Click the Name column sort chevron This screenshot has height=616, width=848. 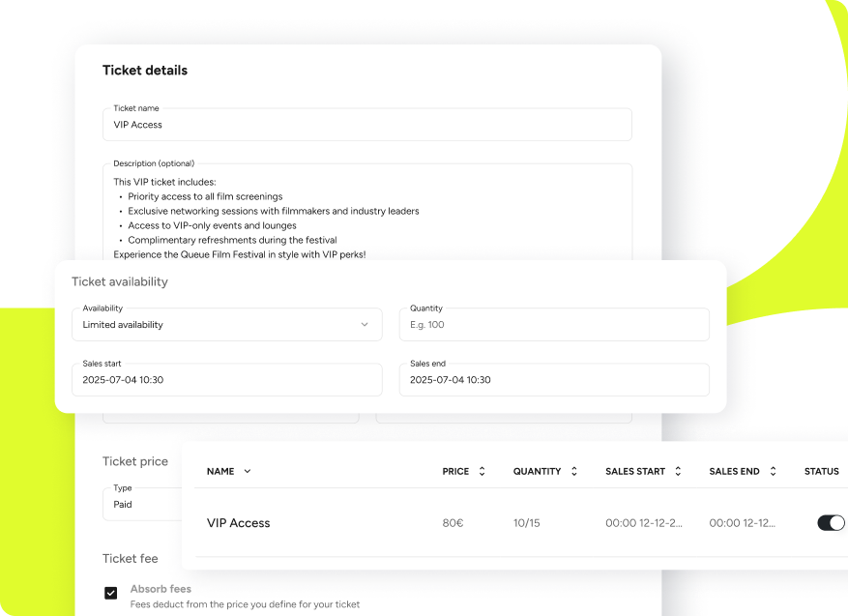[x=248, y=471]
